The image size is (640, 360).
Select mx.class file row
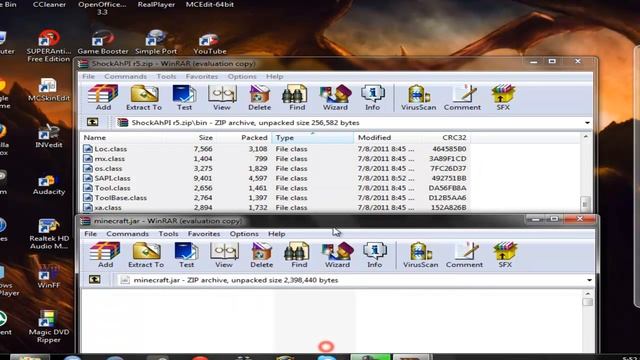click(275, 159)
